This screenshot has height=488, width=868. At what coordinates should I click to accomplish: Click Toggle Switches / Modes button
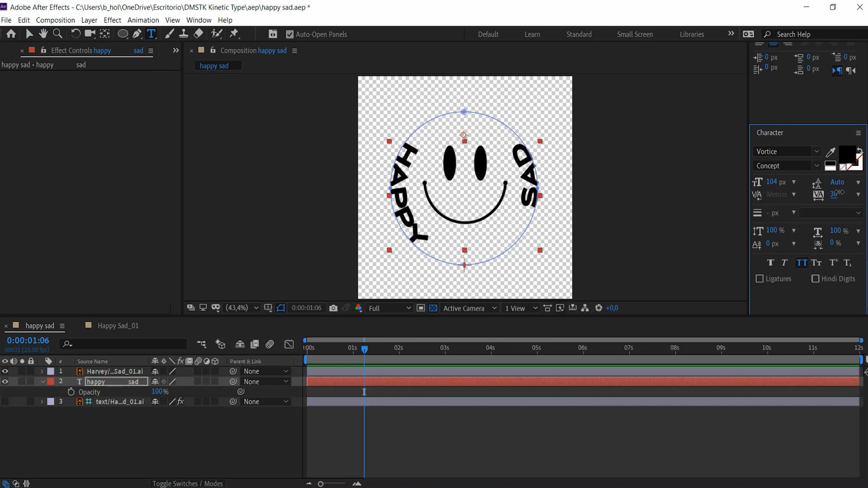(x=187, y=483)
